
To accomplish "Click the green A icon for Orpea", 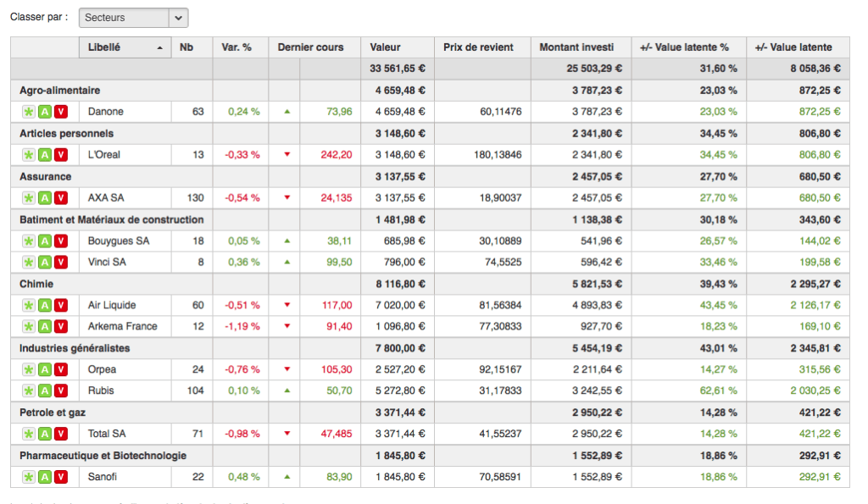I will 45,369.
